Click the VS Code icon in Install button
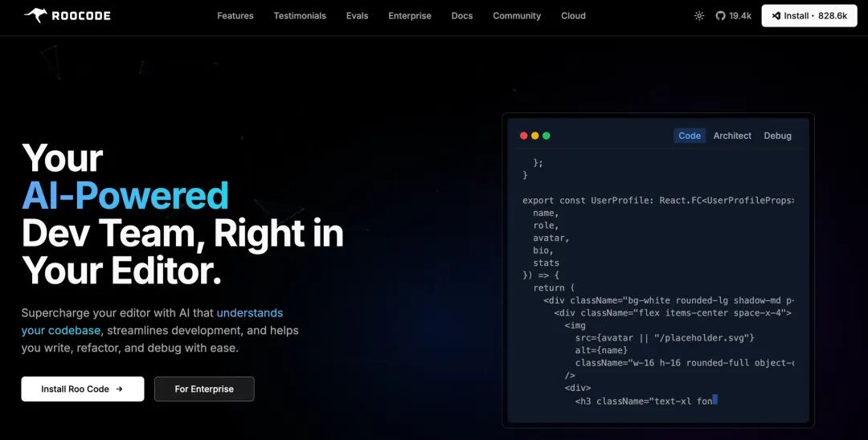 pyautogui.click(x=776, y=16)
